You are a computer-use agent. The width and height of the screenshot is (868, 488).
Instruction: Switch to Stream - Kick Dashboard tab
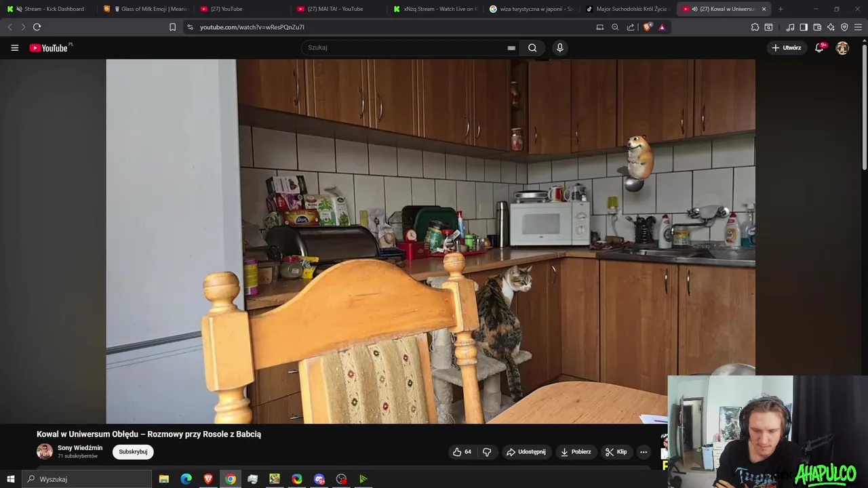click(x=49, y=9)
